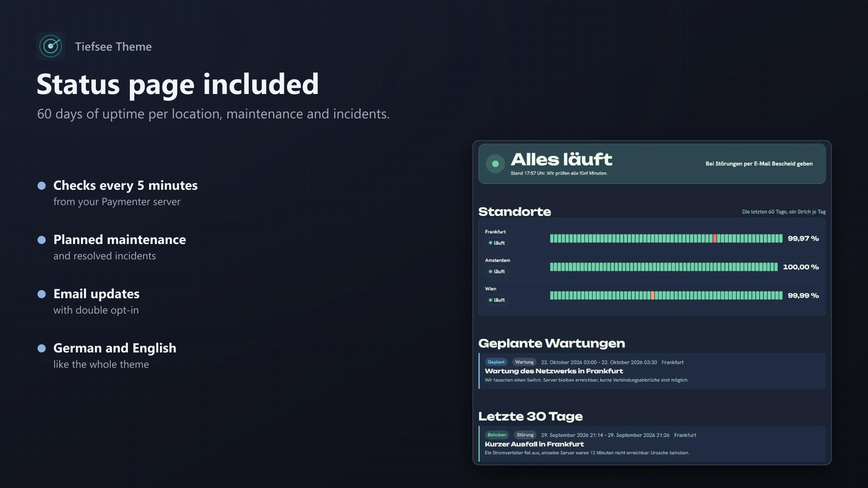Click the 'Alles läuft' headline

tap(561, 159)
